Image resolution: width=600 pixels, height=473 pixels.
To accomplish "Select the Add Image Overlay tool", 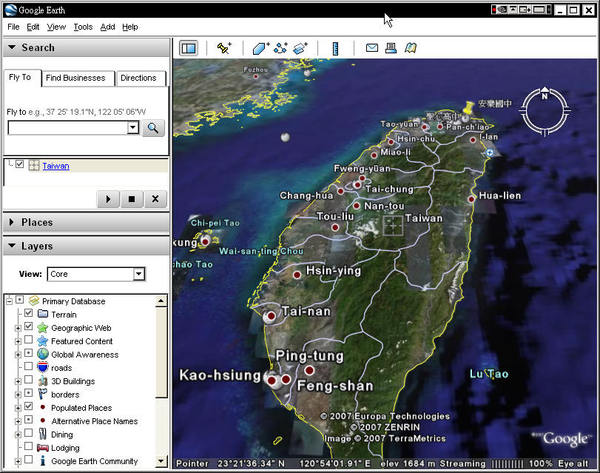I will [300, 49].
